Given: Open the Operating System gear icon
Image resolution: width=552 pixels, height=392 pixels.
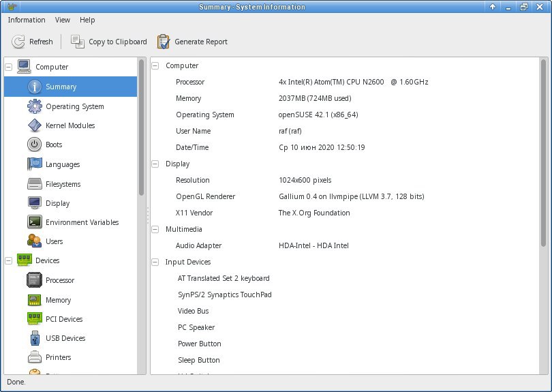Looking at the screenshot, I should coord(35,106).
